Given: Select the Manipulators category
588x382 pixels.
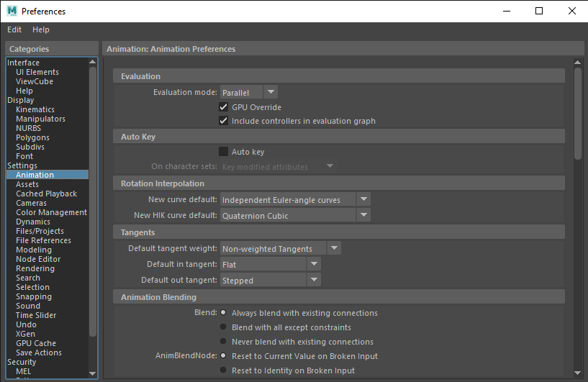Looking at the screenshot, I should [40, 119].
